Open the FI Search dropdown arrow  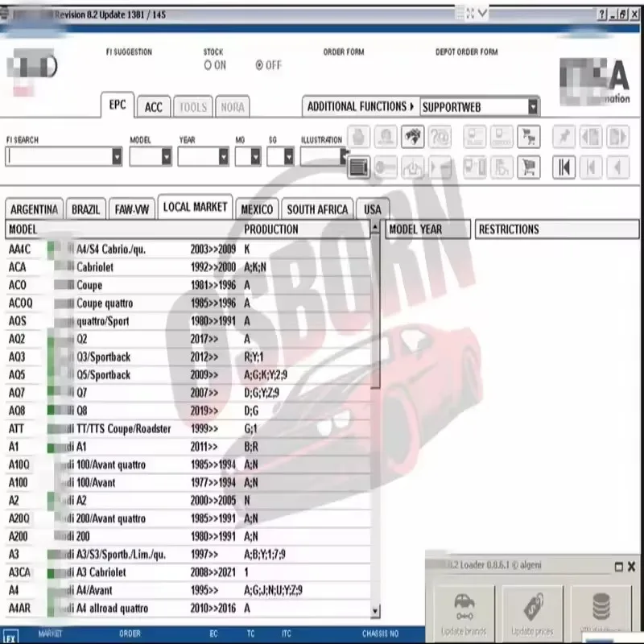[x=117, y=156]
